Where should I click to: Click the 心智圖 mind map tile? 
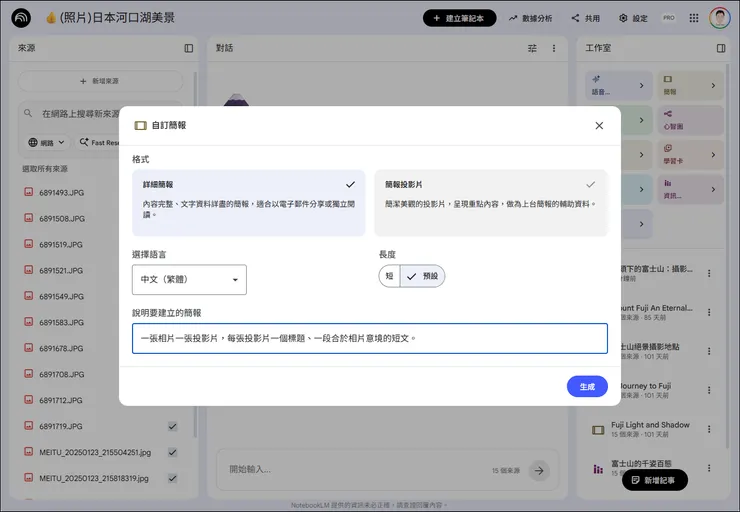point(690,120)
